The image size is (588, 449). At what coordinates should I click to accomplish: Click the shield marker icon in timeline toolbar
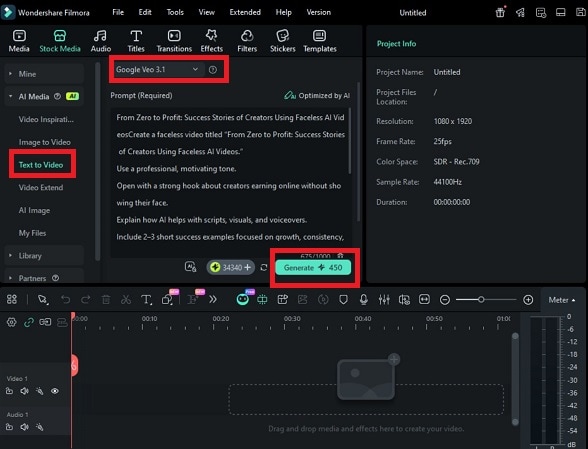pyautogui.click(x=343, y=299)
